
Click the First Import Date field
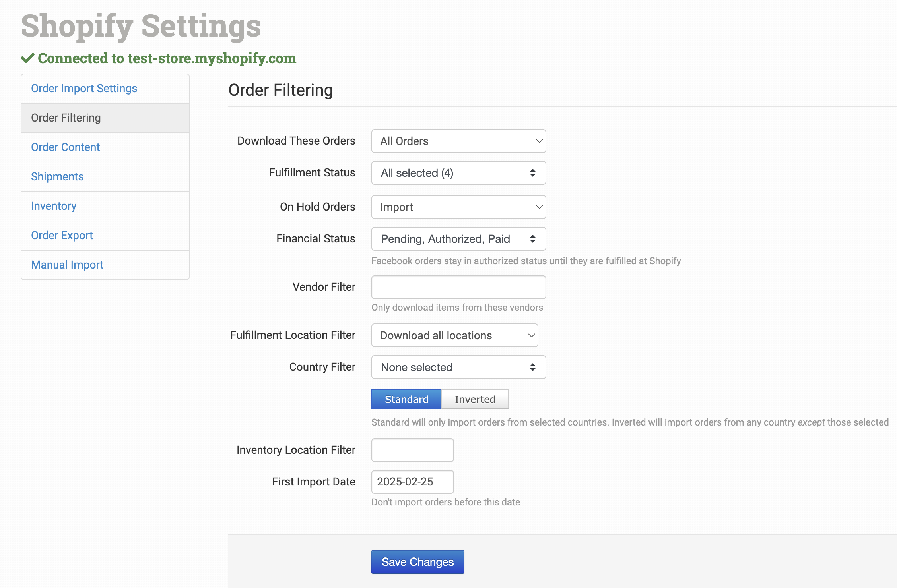[x=412, y=482]
